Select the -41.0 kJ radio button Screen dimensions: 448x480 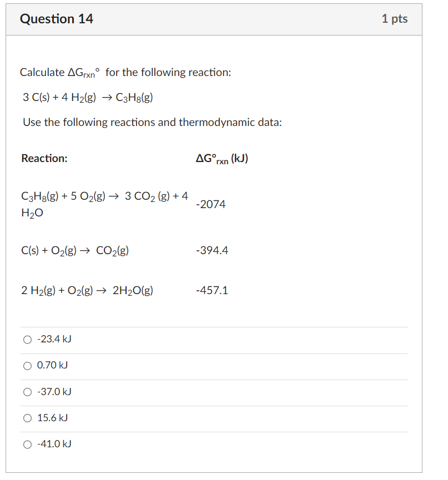(x=27, y=444)
